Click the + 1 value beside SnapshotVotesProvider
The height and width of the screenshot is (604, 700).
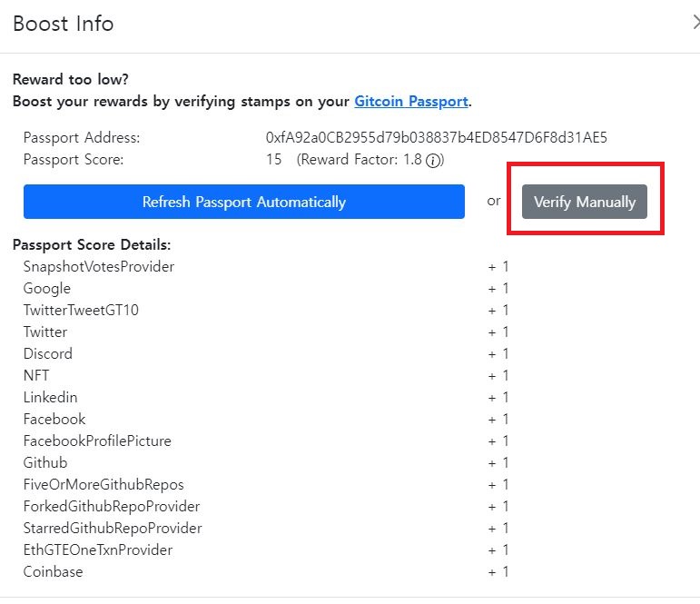[x=498, y=267]
